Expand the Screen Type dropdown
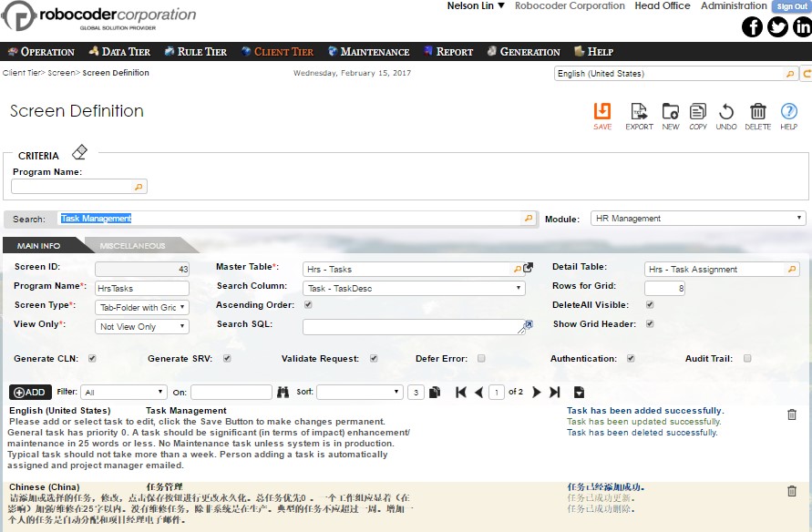Screen dimensions: 812x532 pos(141,305)
